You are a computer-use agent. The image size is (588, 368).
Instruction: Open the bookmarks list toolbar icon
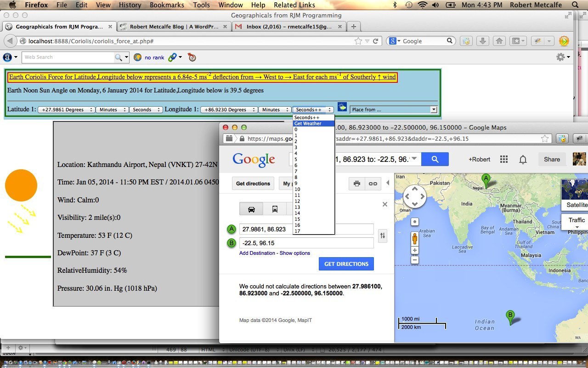point(518,41)
